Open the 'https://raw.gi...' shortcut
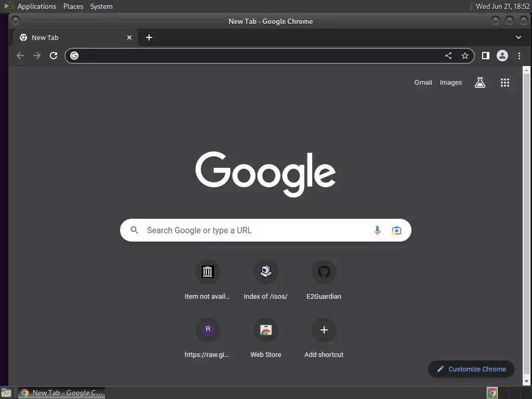The height and width of the screenshot is (399, 532). click(207, 339)
